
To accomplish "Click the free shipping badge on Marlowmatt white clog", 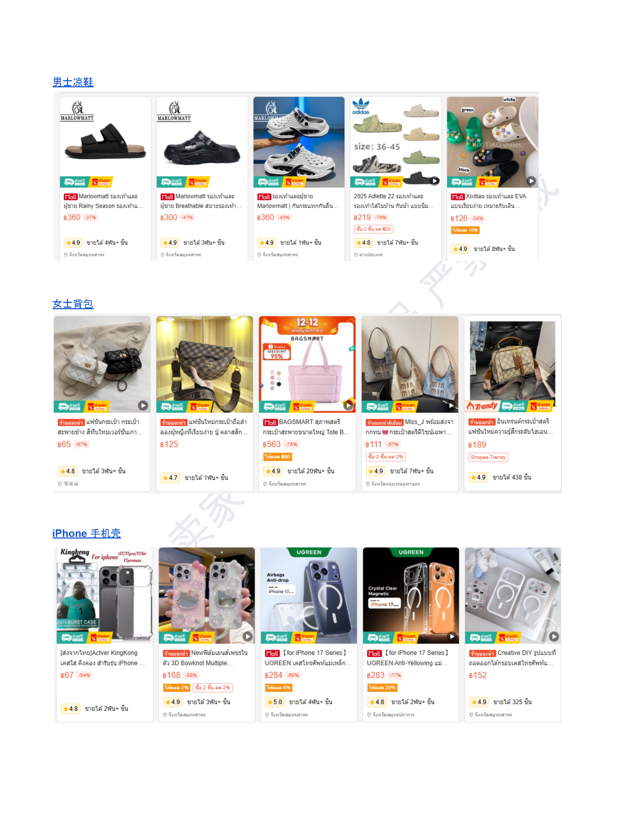I will [269, 182].
